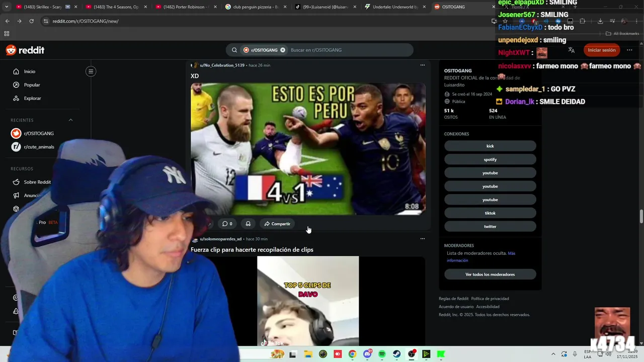Open options for the Fuerza clip post
644x362 pixels.
[423, 239]
